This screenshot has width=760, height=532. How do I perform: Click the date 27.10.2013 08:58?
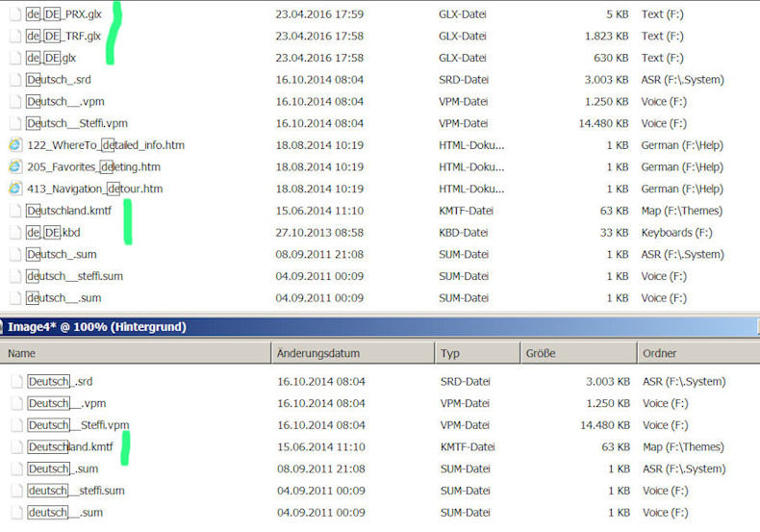tap(319, 233)
